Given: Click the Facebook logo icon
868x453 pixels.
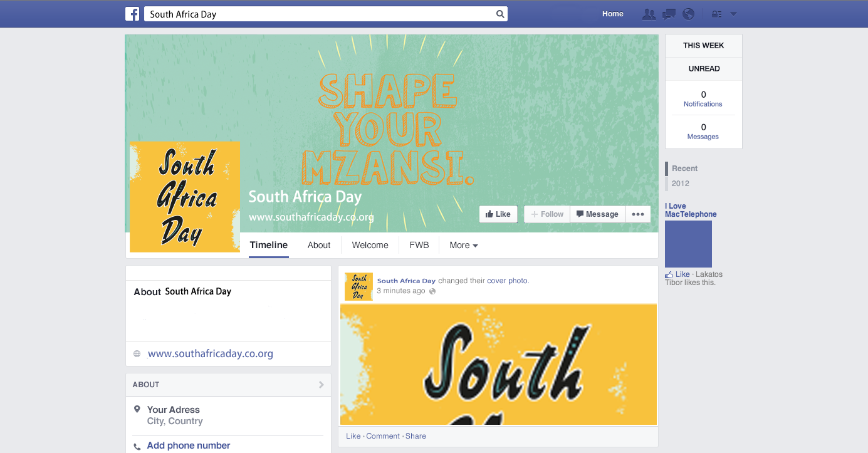Looking at the screenshot, I should [x=132, y=14].
